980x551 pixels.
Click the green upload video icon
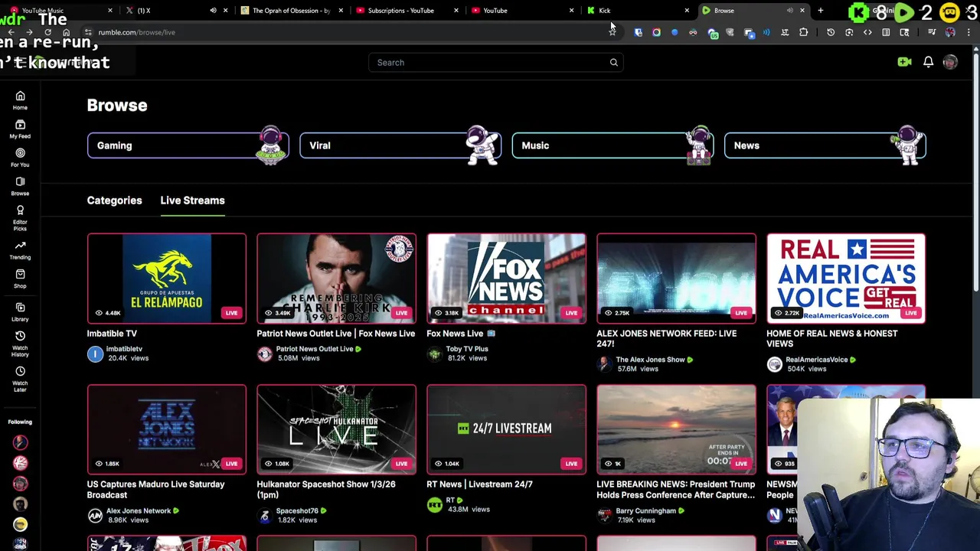point(904,62)
